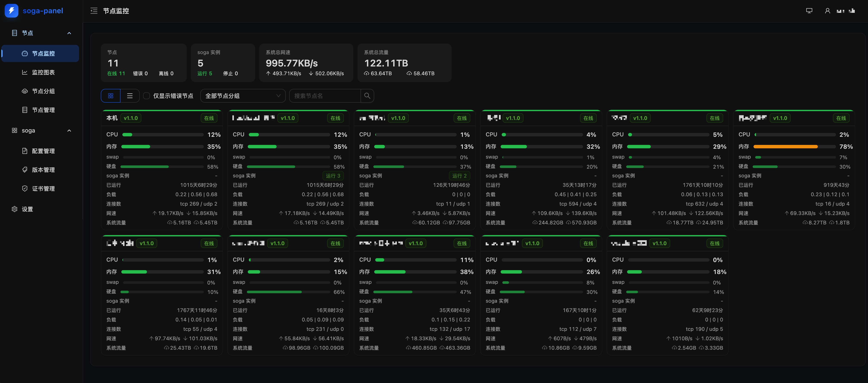Open the user profile icon
This screenshot has height=383, width=868.
click(x=827, y=11)
